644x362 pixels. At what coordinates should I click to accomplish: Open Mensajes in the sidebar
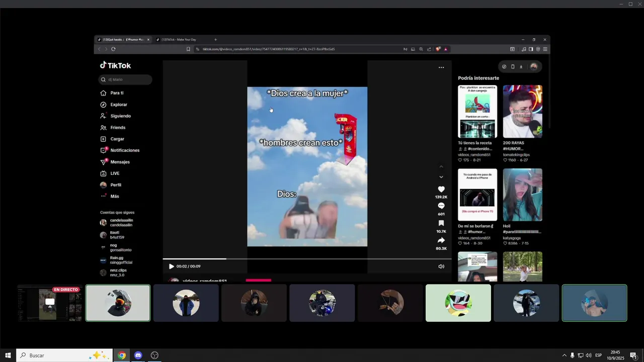click(115, 162)
